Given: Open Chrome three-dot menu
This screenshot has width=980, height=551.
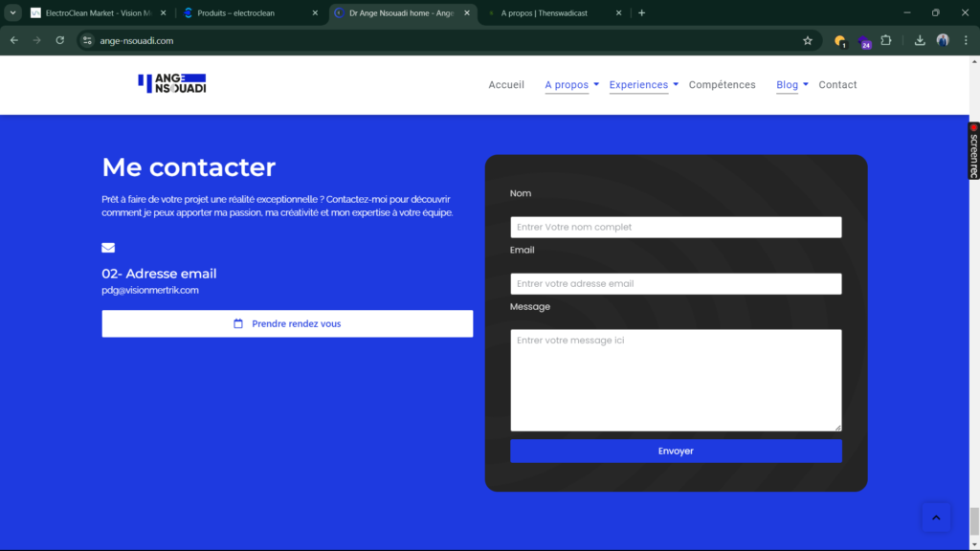Looking at the screenshot, I should (x=966, y=40).
